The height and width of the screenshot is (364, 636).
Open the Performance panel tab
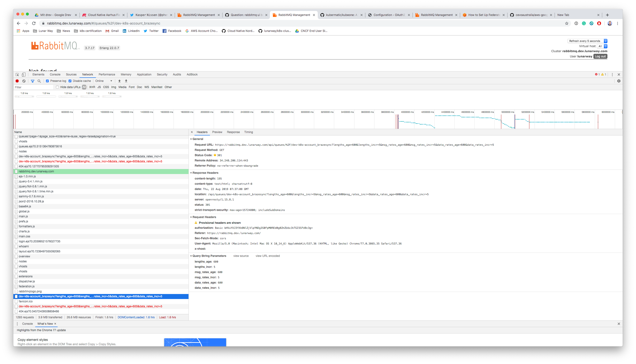(107, 75)
